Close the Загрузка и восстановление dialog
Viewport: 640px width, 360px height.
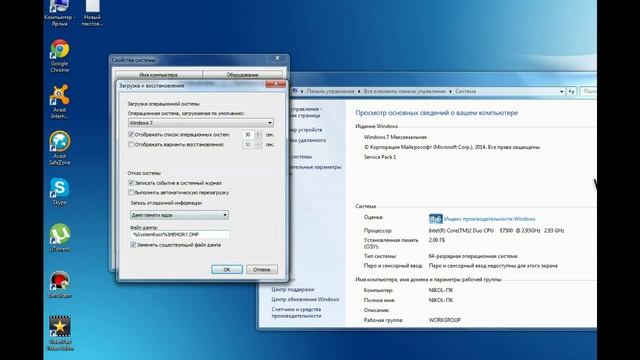(x=276, y=84)
